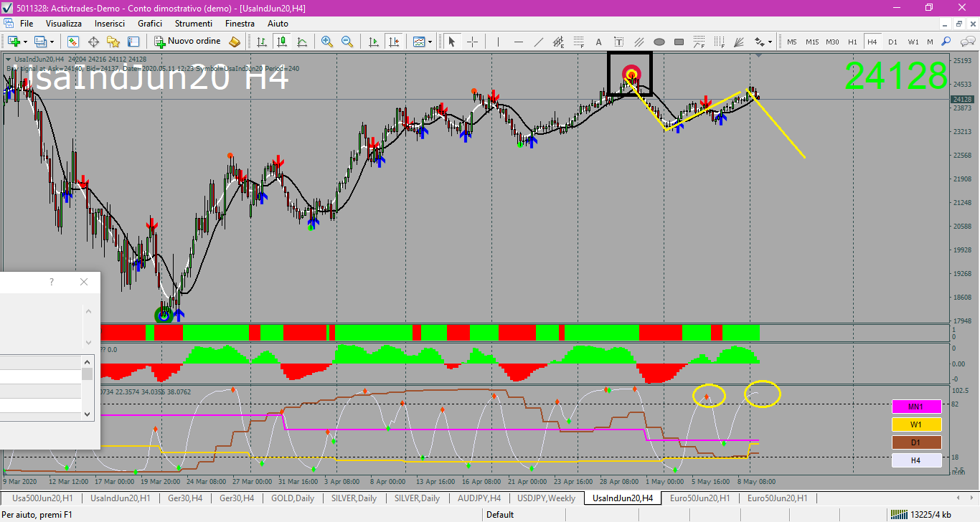Select the parallel lines channel tool
This screenshot has width=980, height=522.
pos(639,42)
